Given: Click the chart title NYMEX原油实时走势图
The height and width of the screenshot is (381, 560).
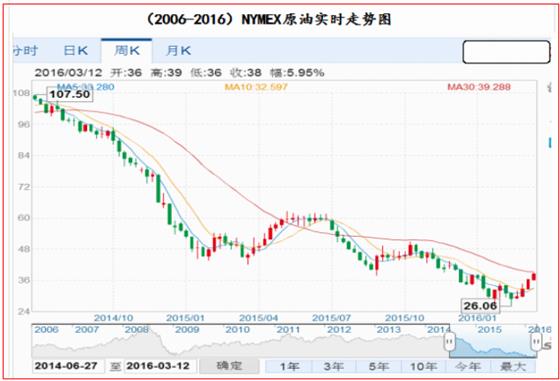Looking at the screenshot, I should (316, 20).
